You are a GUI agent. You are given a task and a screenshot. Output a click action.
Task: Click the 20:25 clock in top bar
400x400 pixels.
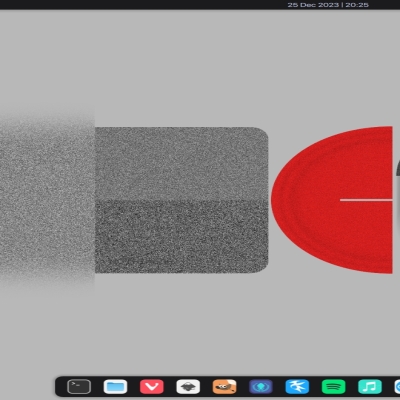click(357, 5)
